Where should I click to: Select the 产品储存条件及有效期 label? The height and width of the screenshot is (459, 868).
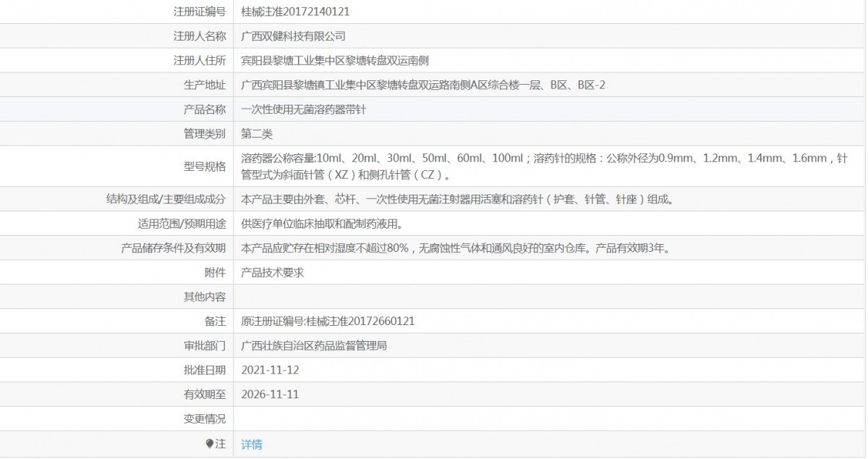(x=174, y=248)
